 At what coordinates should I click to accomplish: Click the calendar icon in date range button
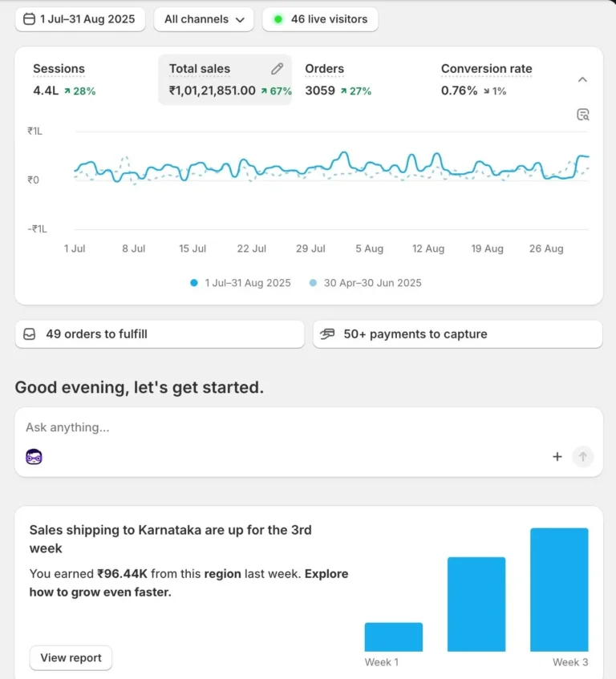click(30, 19)
